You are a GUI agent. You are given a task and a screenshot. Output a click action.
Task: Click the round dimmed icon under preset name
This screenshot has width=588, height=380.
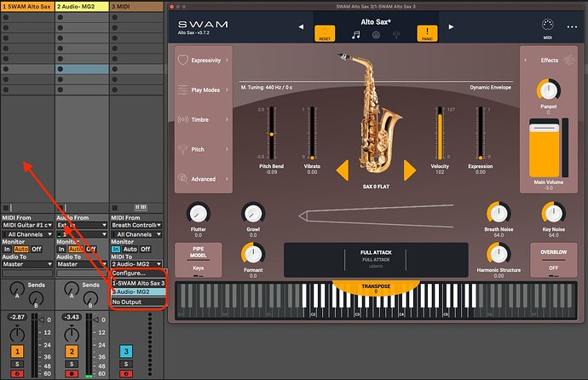(x=376, y=35)
